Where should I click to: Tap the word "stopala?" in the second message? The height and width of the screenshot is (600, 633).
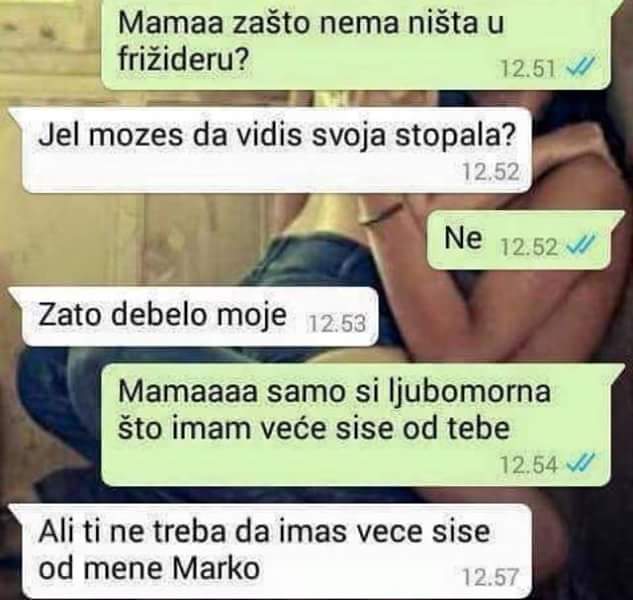click(455, 137)
